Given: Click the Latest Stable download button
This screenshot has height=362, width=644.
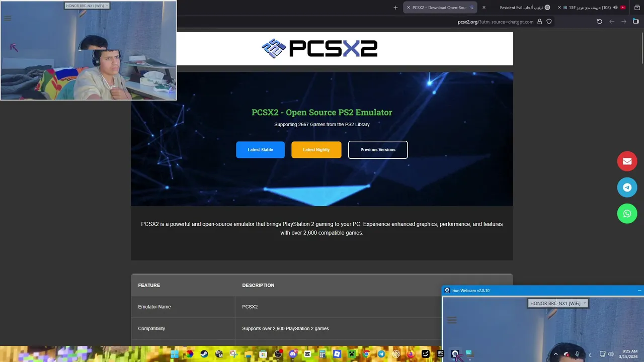Looking at the screenshot, I should pos(260,150).
